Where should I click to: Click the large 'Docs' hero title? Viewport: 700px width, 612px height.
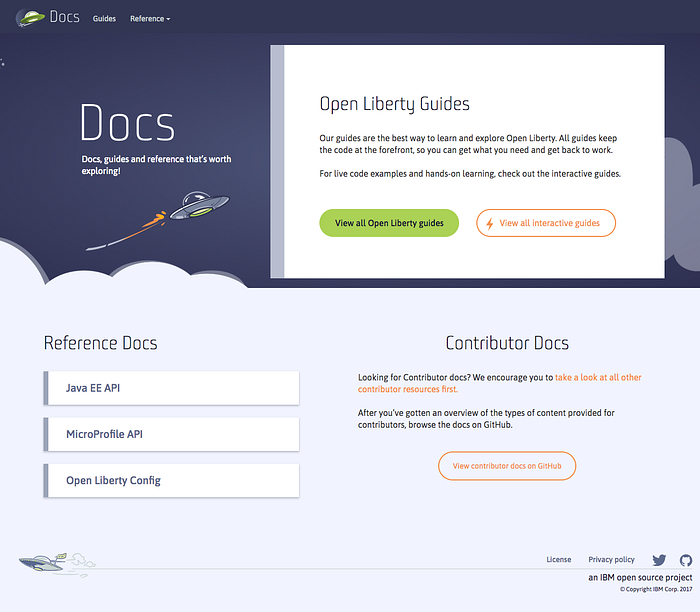click(x=128, y=123)
